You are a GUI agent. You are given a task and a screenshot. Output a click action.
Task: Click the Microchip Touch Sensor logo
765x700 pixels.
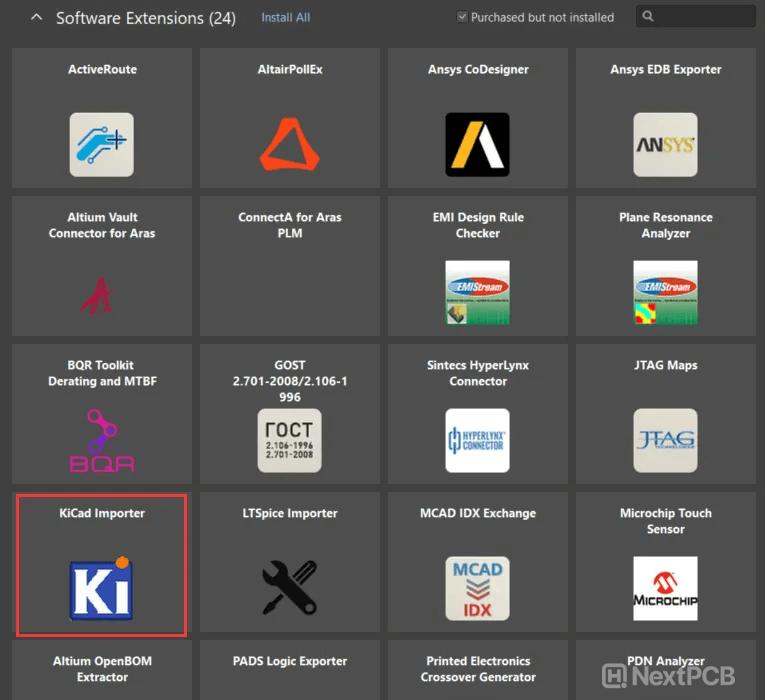[665, 588]
